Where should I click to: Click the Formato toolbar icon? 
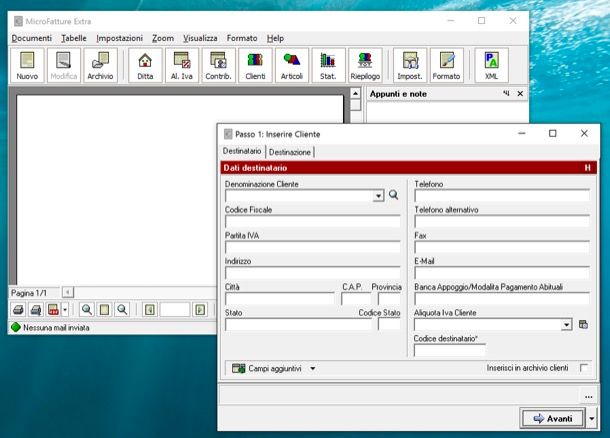(x=446, y=65)
